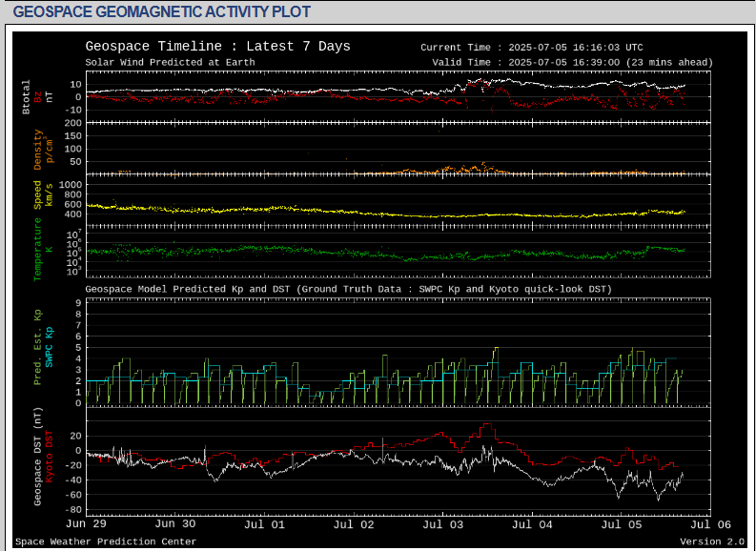Click the green Temperature axis label
Screen dimensions: 756x551
[x=38, y=249]
